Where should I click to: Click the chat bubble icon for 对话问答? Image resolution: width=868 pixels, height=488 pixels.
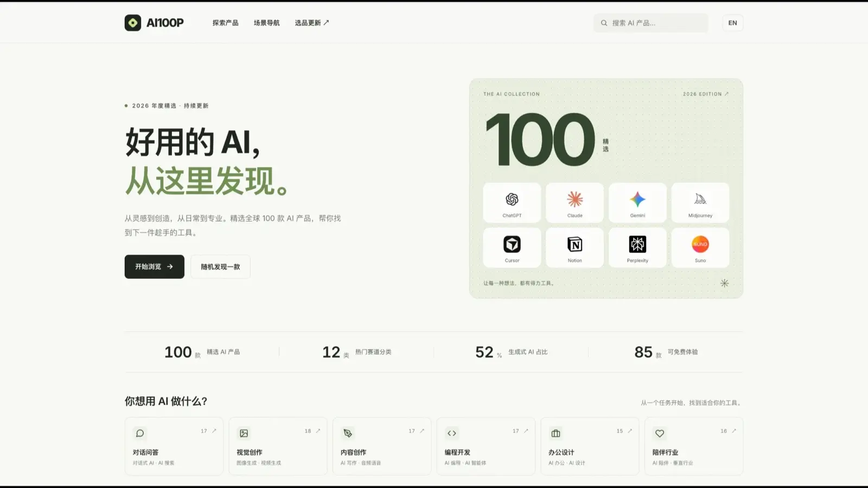pos(140,433)
